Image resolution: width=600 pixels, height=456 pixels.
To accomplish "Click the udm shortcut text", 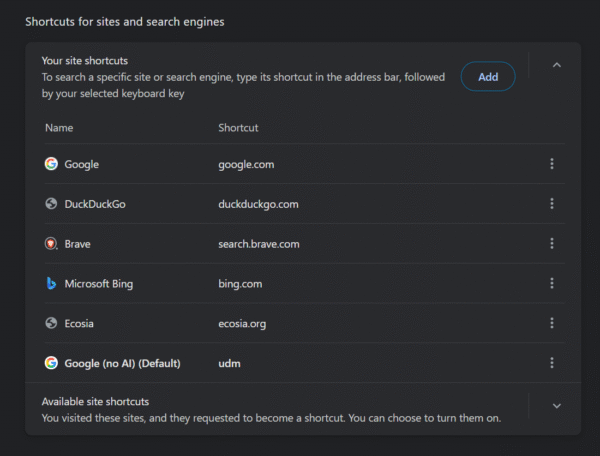I will click(229, 363).
